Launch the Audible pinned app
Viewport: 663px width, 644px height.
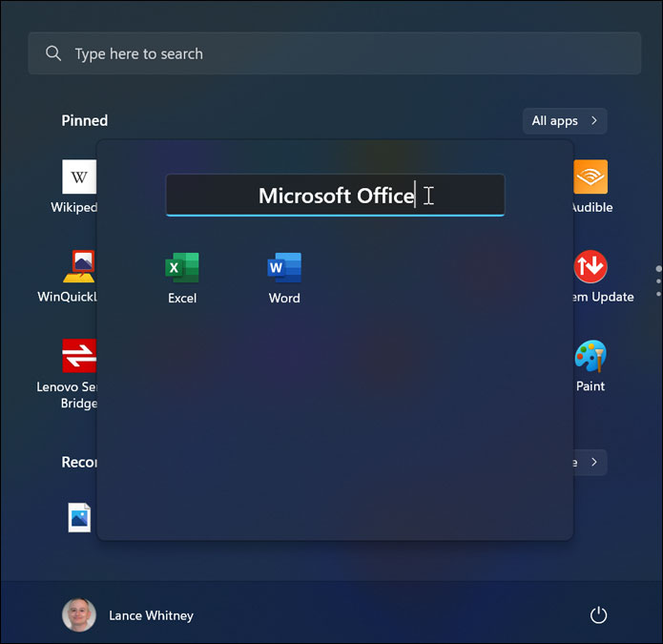pos(590,177)
